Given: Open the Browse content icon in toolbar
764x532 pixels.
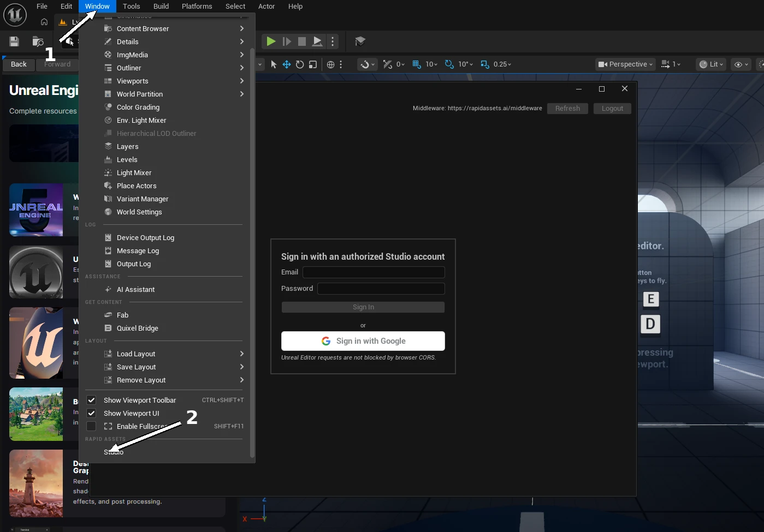Looking at the screenshot, I should (x=38, y=41).
